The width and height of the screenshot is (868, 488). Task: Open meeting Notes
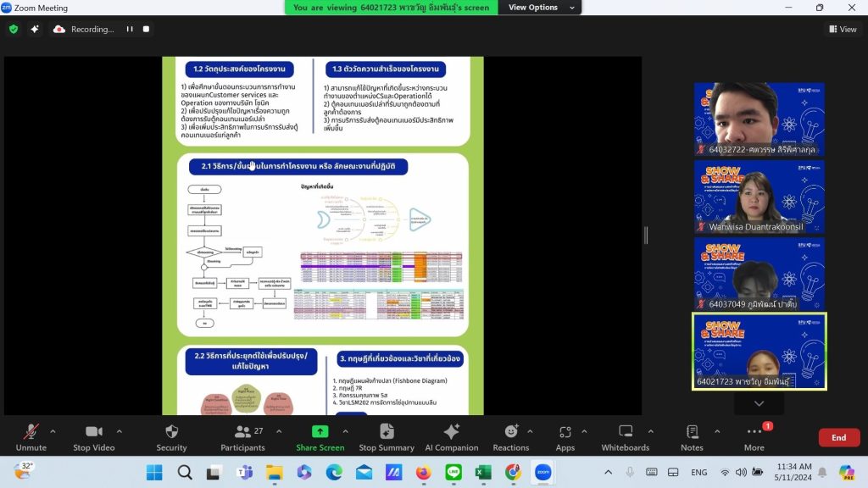(x=692, y=438)
